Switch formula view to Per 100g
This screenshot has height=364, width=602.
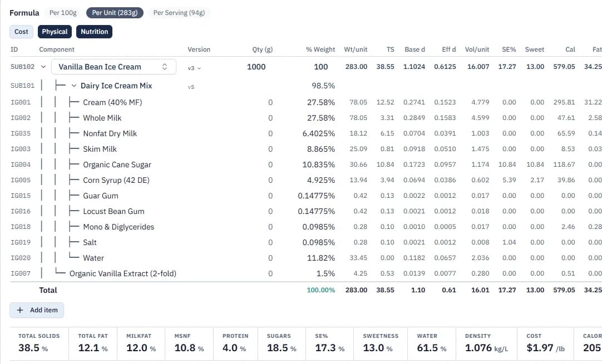63,13
